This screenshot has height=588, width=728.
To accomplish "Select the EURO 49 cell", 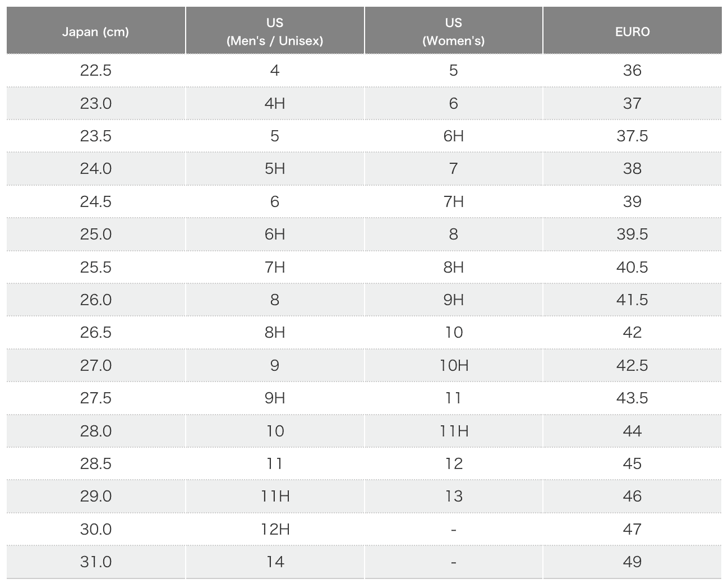I will point(632,562).
